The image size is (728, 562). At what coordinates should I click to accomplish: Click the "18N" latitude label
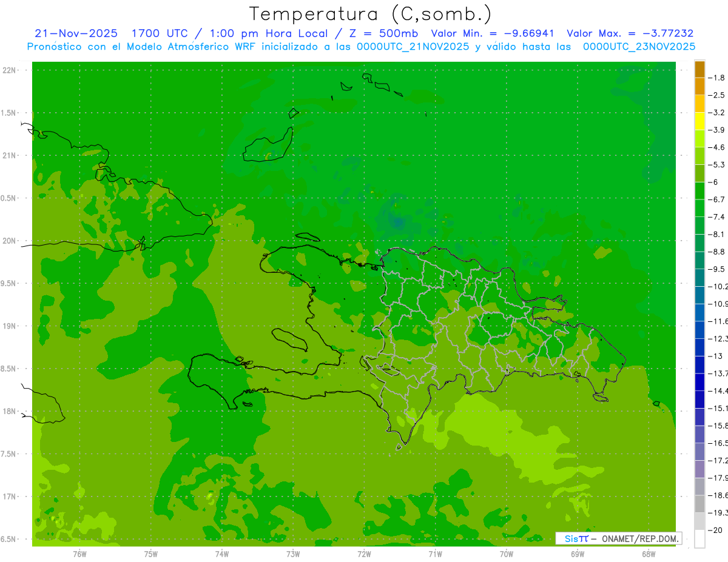(x=9, y=412)
